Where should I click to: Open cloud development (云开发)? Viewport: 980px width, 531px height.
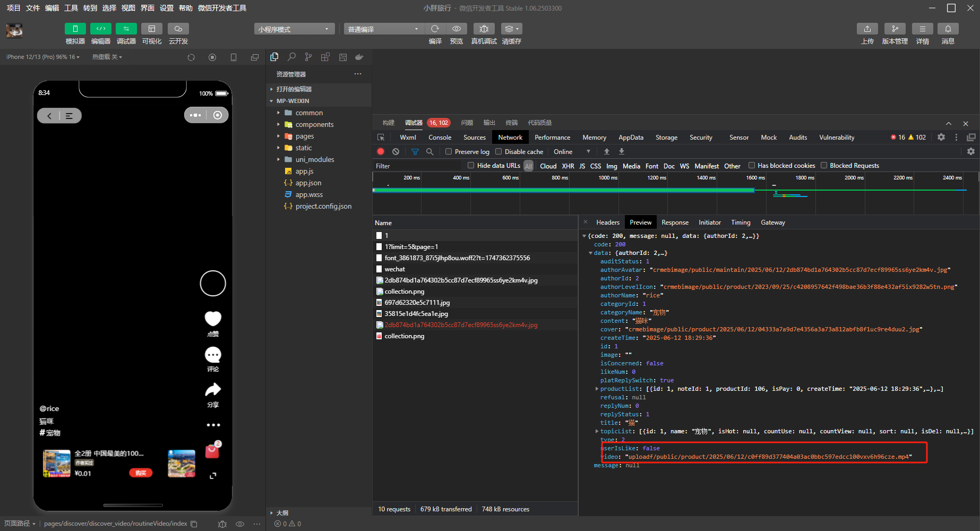coord(178,29)
